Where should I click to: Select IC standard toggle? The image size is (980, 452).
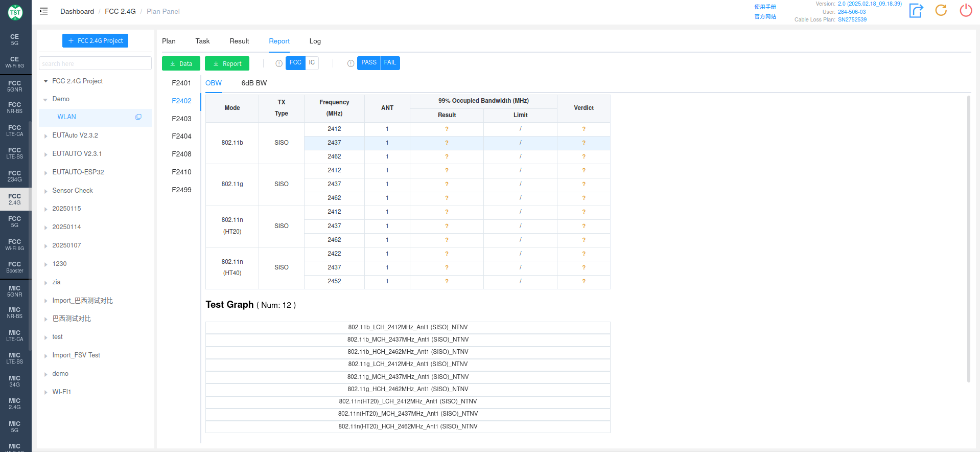(x=312, y=63)
